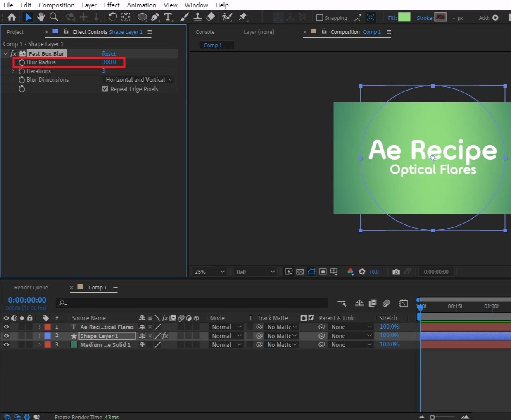The image size is (511, 420).
Task: Switch to Render Queue tab
Action: click(x=31, y=287)
